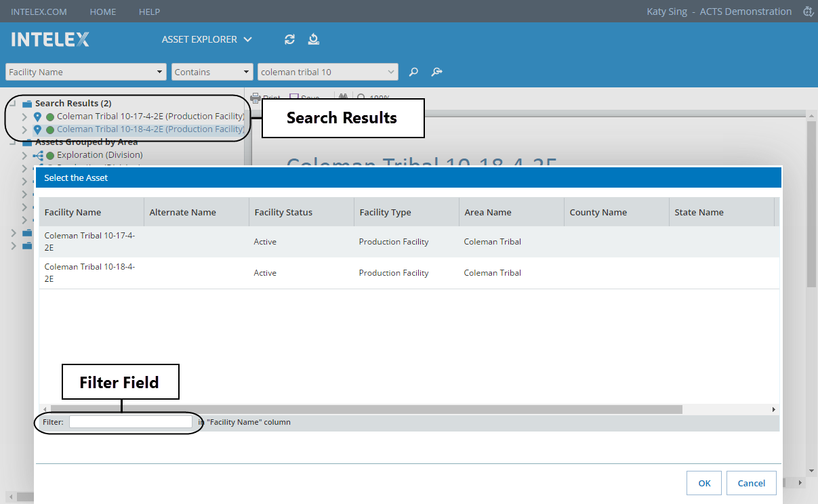The width and height of the screenshot is (818, 504).
Task: Click green status dot of Coleman Tribal 10-17-4-2E
Action: click(x=50, y=117)
